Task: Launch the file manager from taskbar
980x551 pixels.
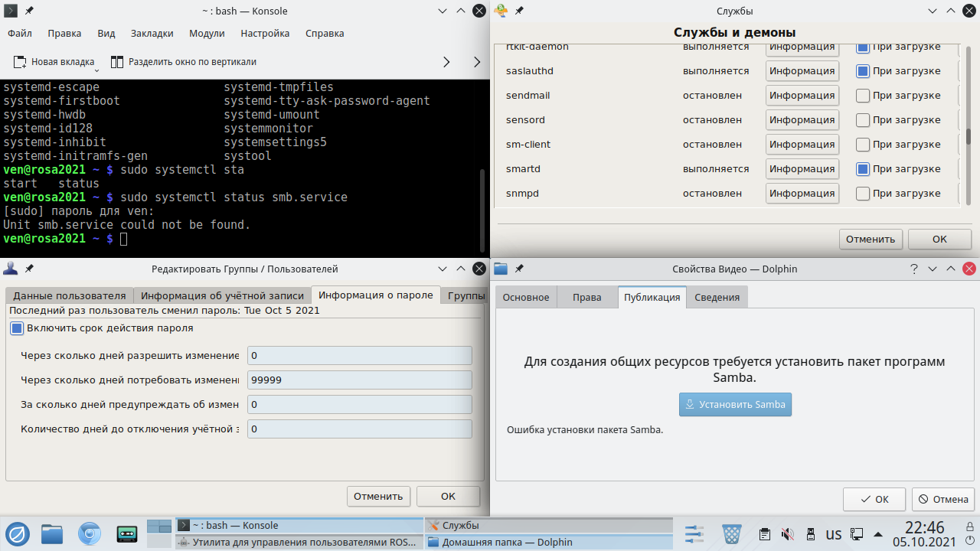Action: point(52,533)
